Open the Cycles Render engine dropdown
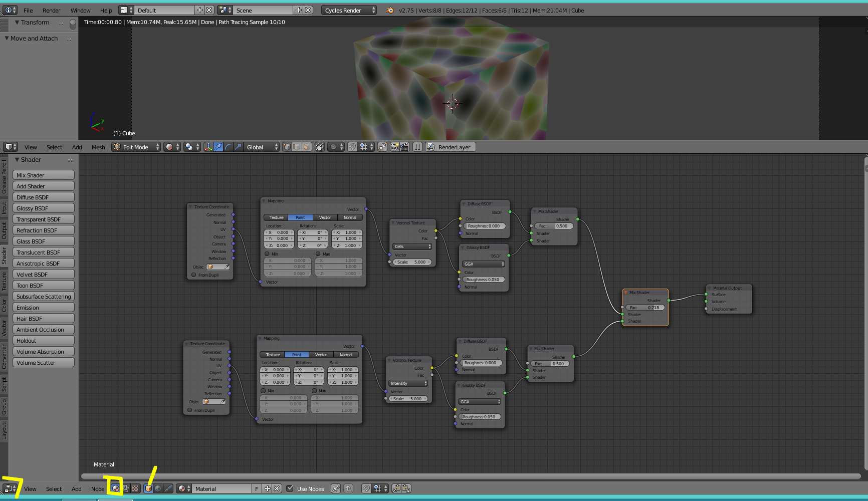 click(x=349, y=10)
